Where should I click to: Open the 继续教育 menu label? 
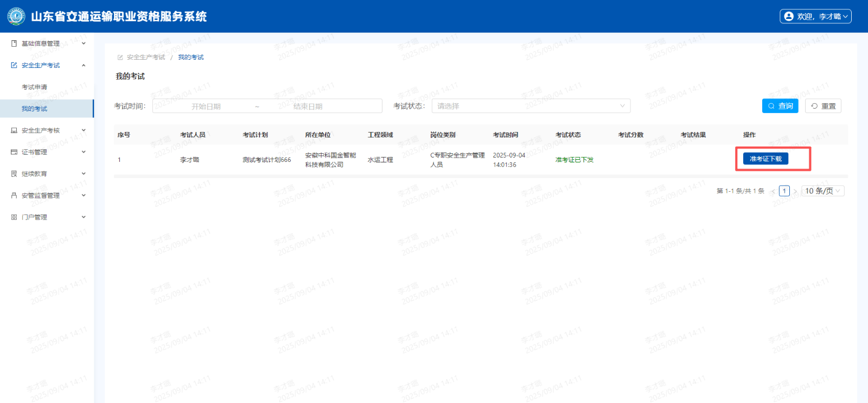(35, 174)
